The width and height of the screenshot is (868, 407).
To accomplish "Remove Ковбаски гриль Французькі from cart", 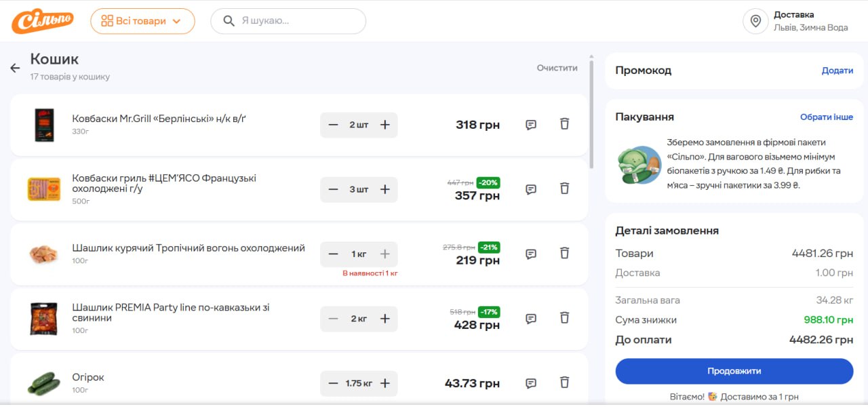I will [x=564, y=189].
